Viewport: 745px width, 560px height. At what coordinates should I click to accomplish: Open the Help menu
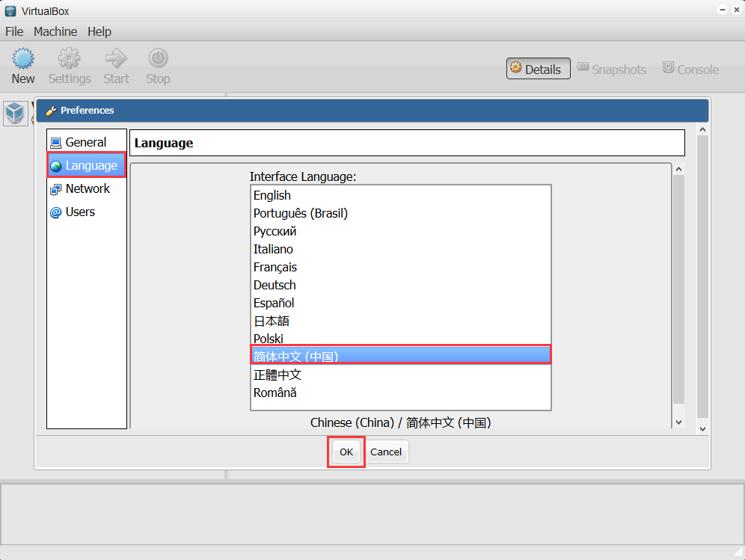coord(99,31)
